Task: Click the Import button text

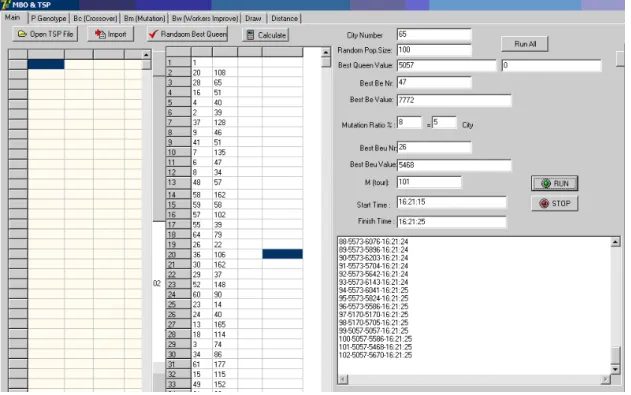Action: pos(117,34)
